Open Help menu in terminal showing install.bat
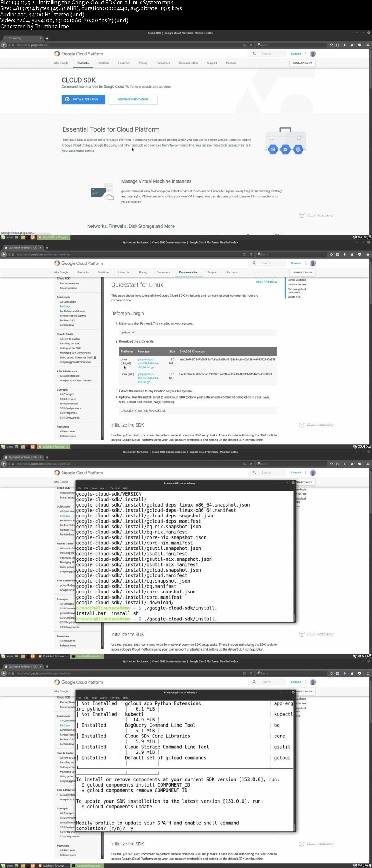Image resolution: width=372 pixels, height=868 pixels. (x=125, y=488)
